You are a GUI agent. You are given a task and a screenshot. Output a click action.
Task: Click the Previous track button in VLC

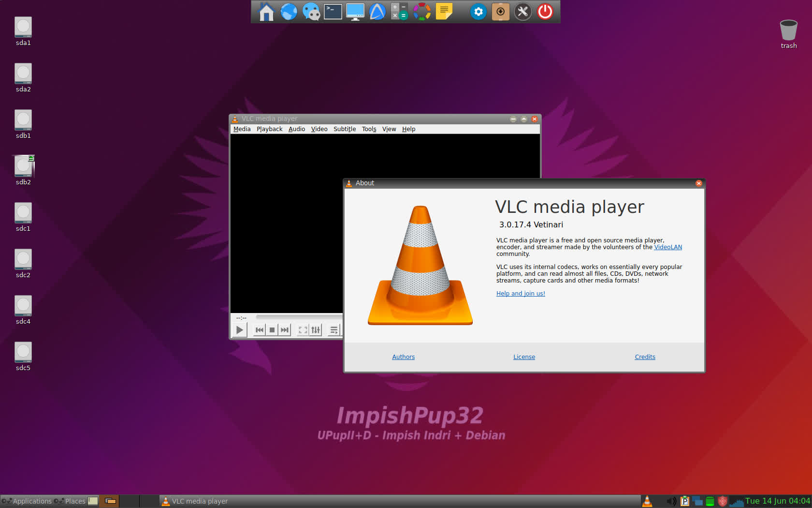[260, 330]
